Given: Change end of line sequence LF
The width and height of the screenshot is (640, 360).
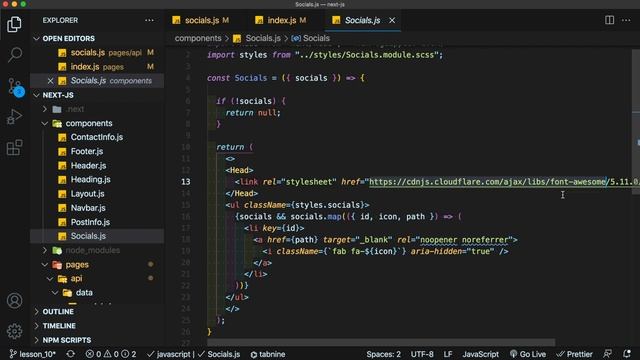Looking at the screenshot, I should [x=448, y=354].
